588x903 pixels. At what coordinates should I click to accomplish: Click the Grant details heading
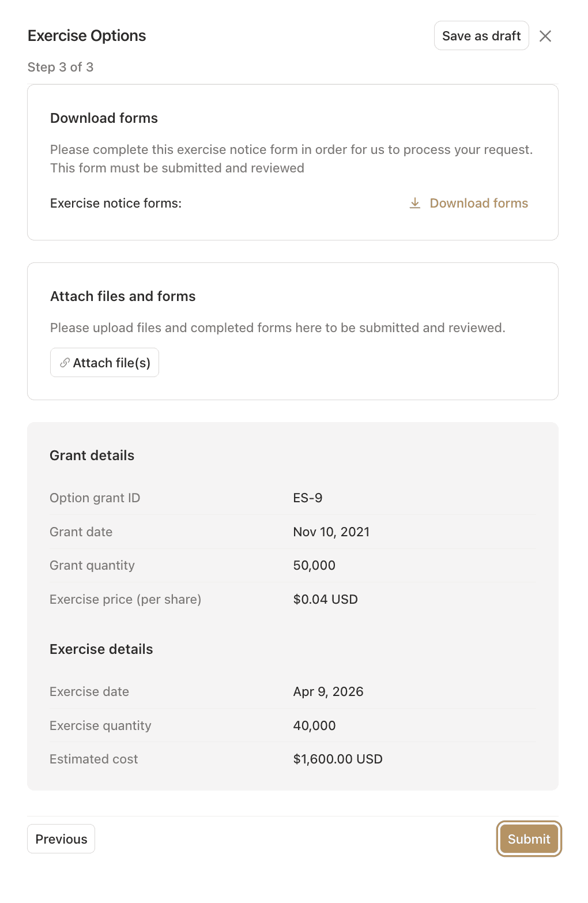pyautogui.click(x=92, y=456)
